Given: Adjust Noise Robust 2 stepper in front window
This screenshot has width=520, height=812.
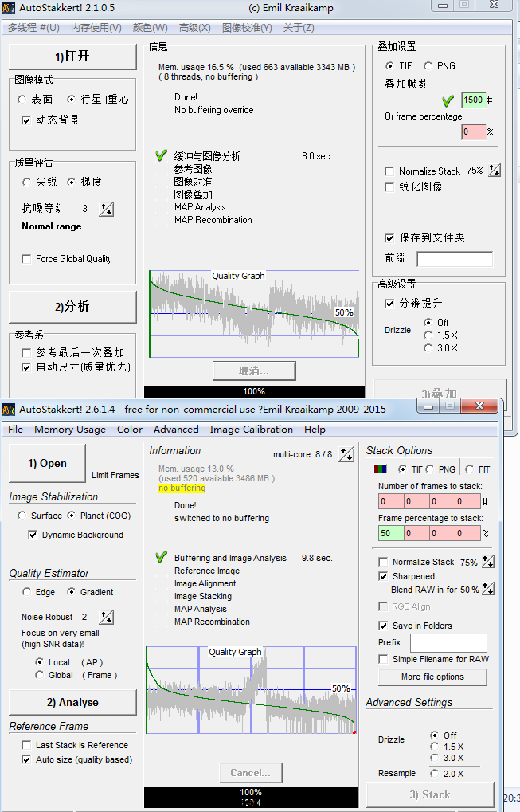Looking at the screenshot, I should (x=107, y=617).
